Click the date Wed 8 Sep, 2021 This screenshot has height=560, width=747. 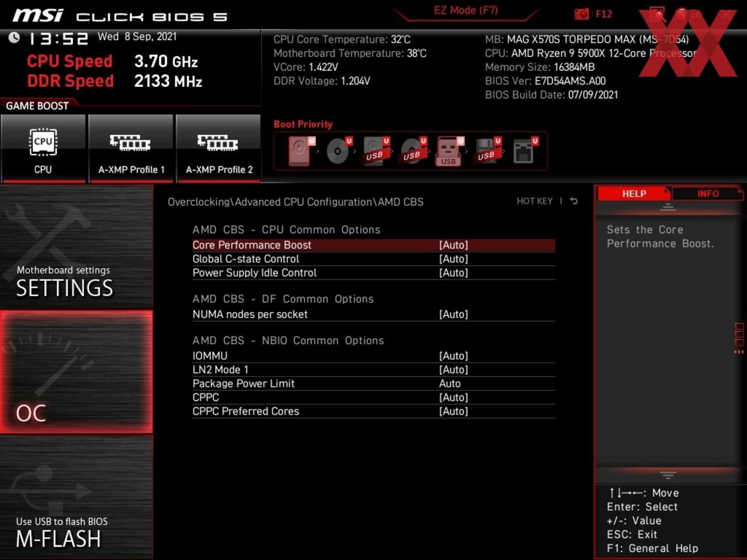[x=137, y=37]
